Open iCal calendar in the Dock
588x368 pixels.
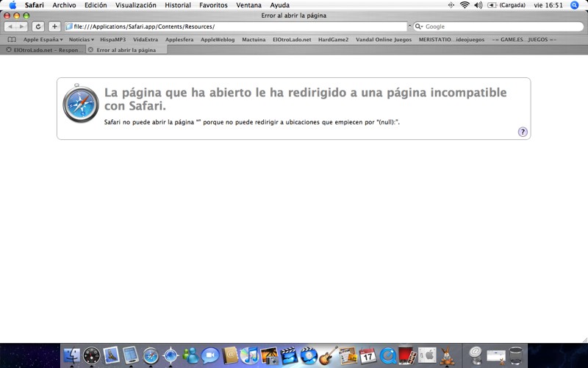tap(368, 355)
